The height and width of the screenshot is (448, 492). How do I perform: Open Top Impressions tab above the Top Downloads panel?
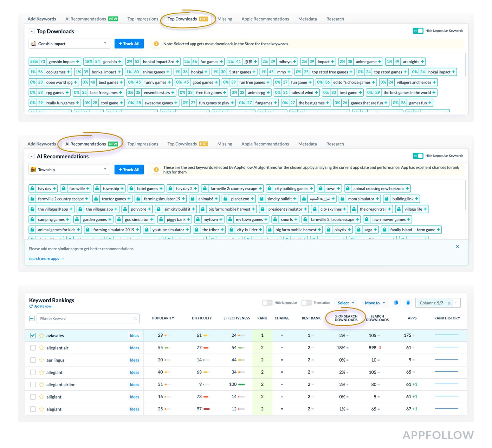(143, 19)
